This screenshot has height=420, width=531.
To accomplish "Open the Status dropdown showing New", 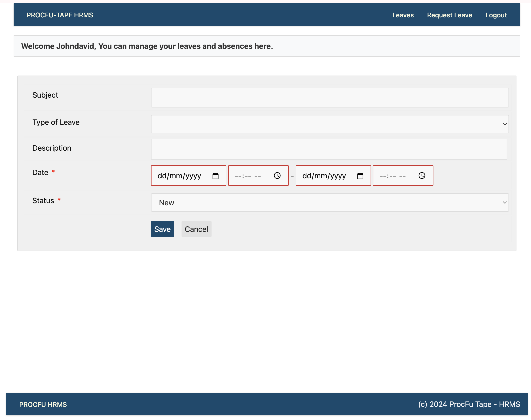I will pyautogui.click(x=330, y=203).
